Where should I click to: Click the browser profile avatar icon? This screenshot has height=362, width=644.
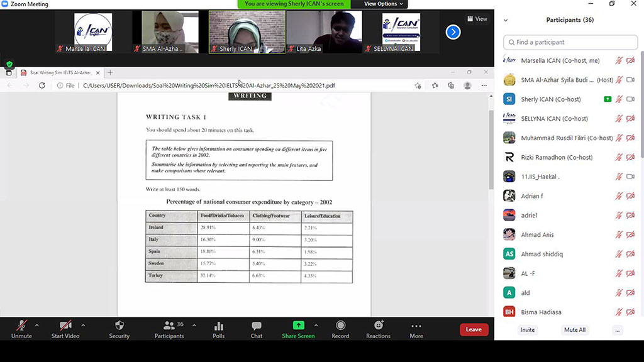pos(467,85)
